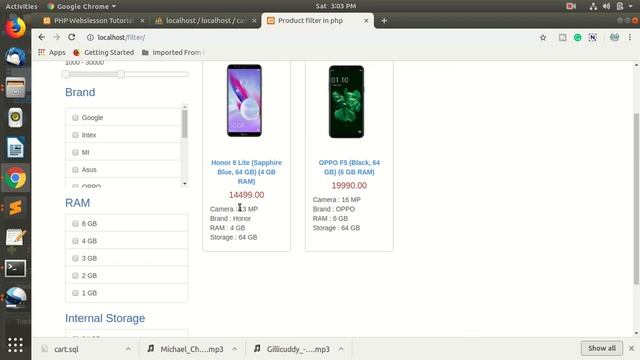The width and height of the screenshot is (640, 360).
Task: Check the MI brand checkbox
Action: coord(75,152)
